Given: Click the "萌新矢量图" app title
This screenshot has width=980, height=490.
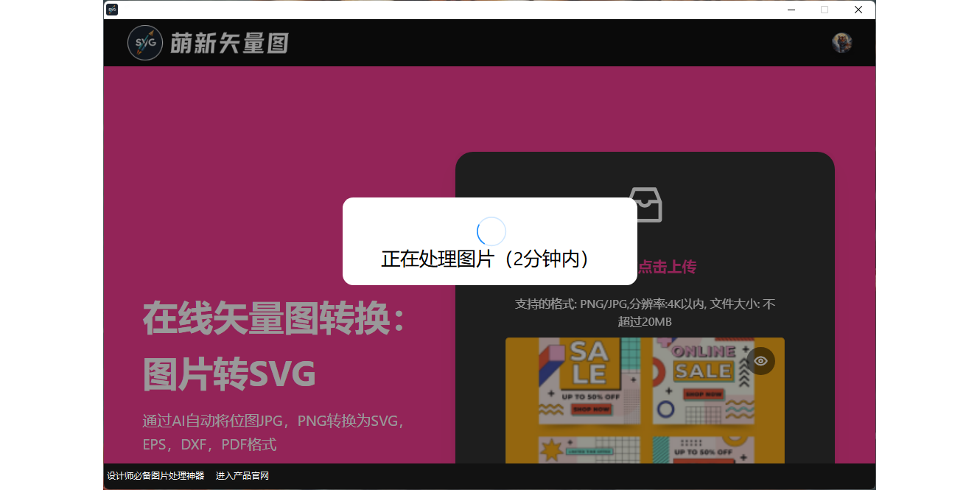Looking at the screenshot, I should click(x=223, y=43).
